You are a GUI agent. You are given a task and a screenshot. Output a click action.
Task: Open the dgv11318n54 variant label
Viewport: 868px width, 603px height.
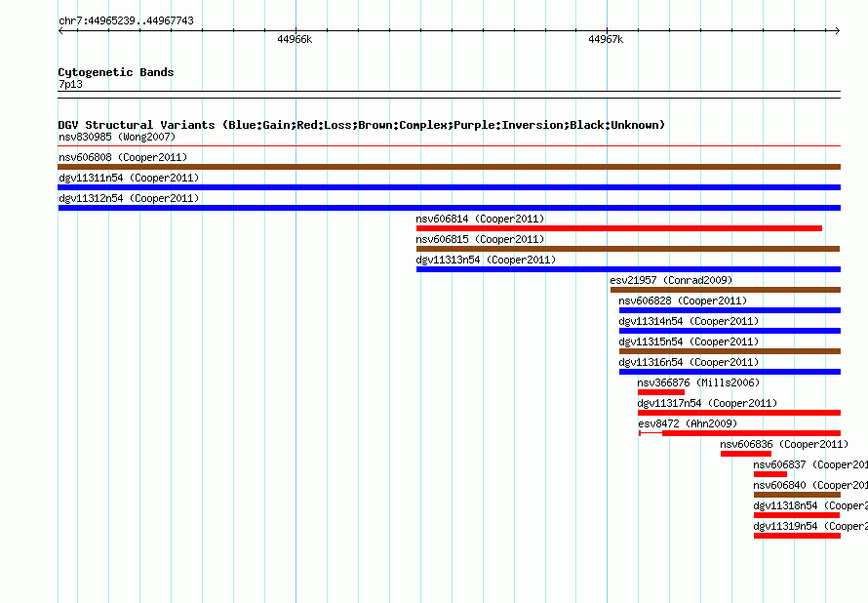810,505
